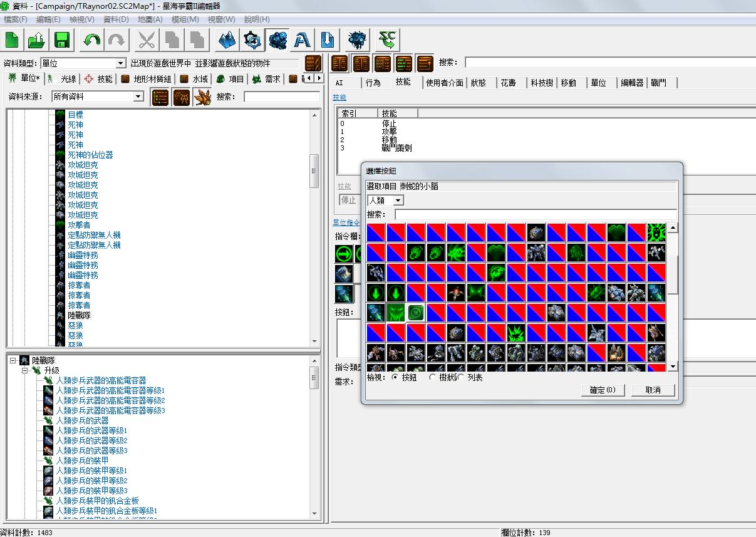Click the open document folder icon
Viewport: 756px width, 537px height.
(36, 41)
